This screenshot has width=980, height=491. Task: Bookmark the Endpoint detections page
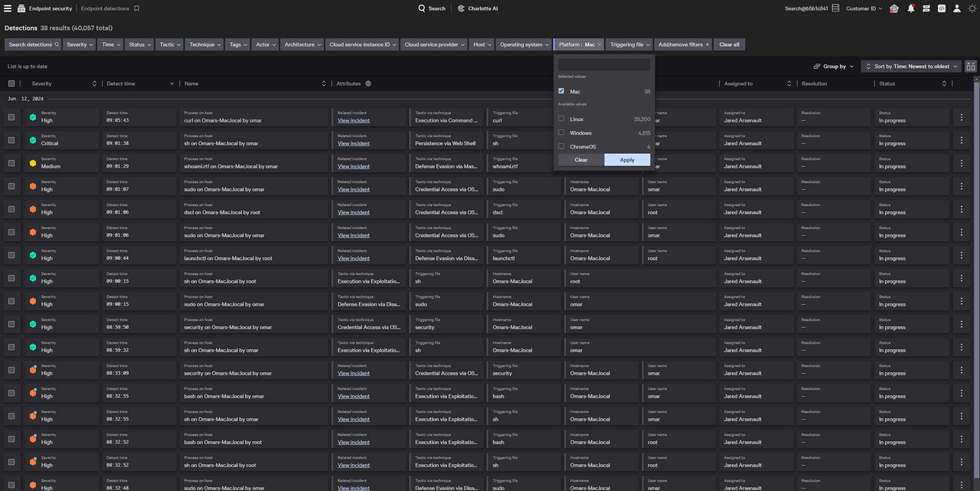click(x=136, y=8)
